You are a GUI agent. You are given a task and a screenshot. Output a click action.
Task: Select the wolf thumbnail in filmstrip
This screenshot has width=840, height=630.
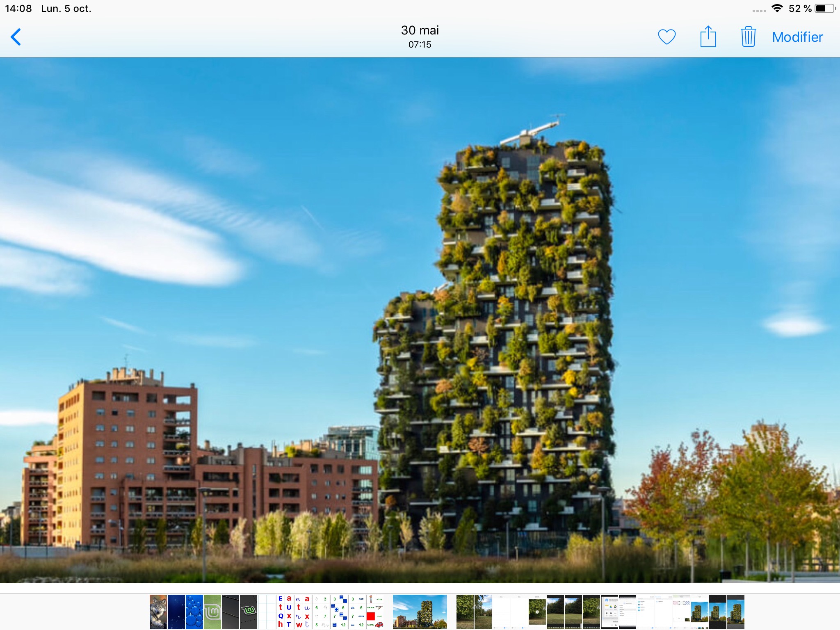coord(158,612)
